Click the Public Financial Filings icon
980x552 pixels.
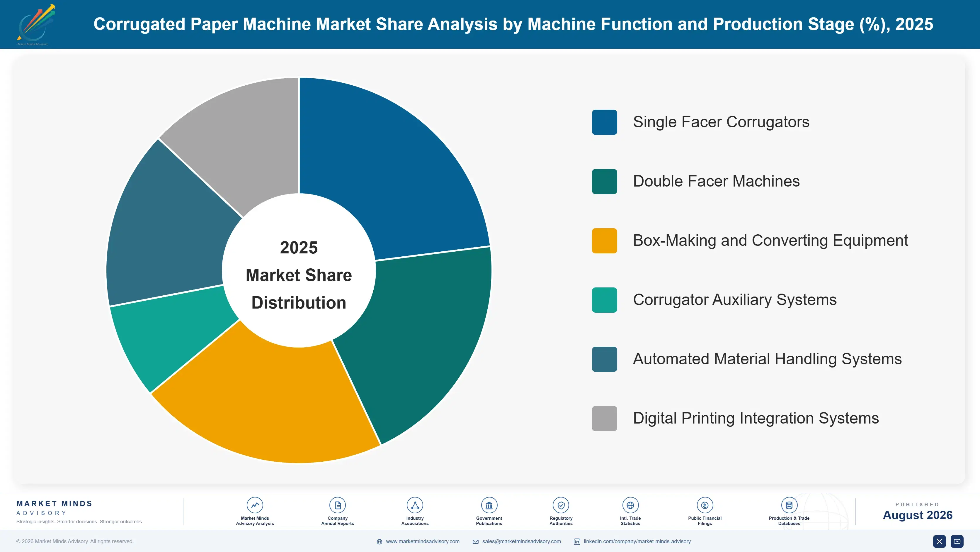point(705,505)
